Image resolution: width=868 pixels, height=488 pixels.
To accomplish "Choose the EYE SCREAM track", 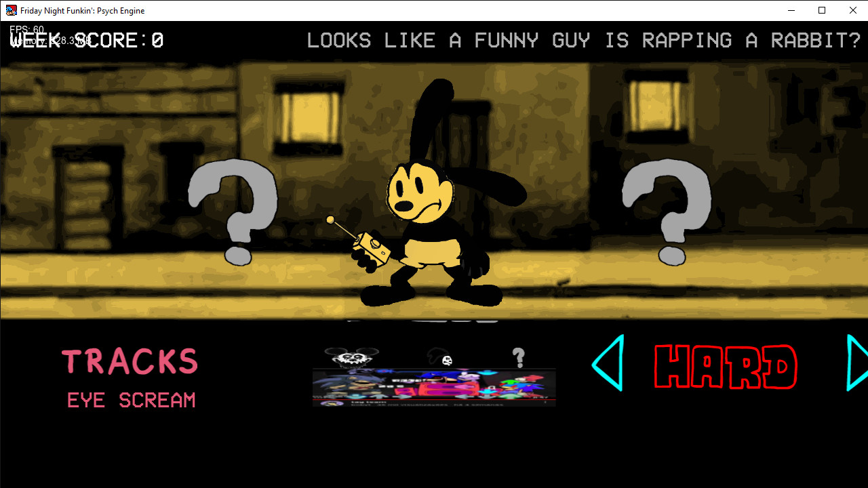I will point(130,400).
